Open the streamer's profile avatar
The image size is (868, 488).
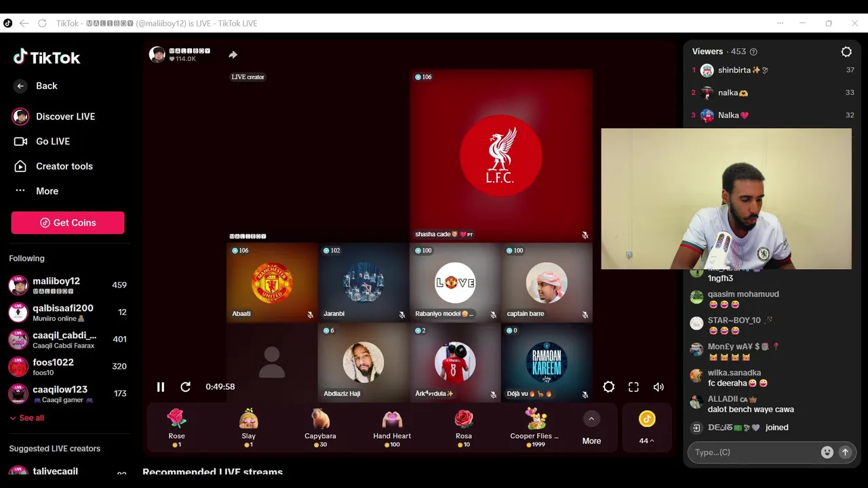click(x=157, y=55)
